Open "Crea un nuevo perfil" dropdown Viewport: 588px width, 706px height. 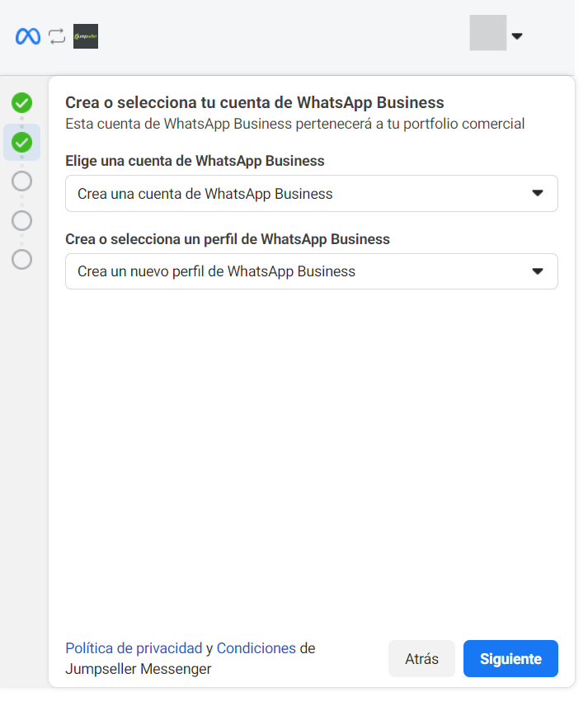pos(312,271)
